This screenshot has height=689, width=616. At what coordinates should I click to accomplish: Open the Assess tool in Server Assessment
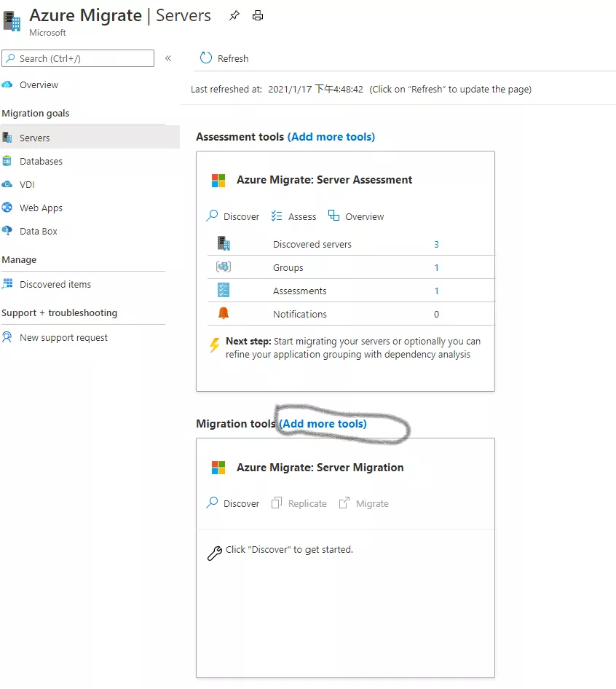(x=293, y=216)
